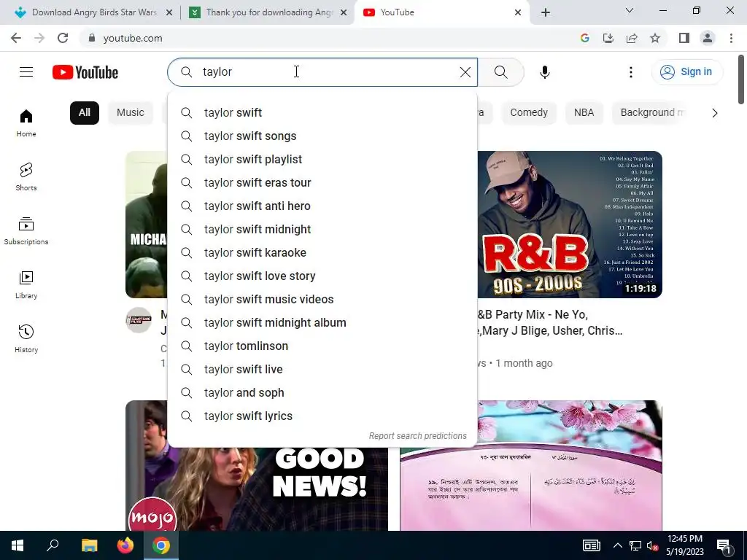Open Windows taskbar search
Screen dimensions: 747x560
pos(53,545)
